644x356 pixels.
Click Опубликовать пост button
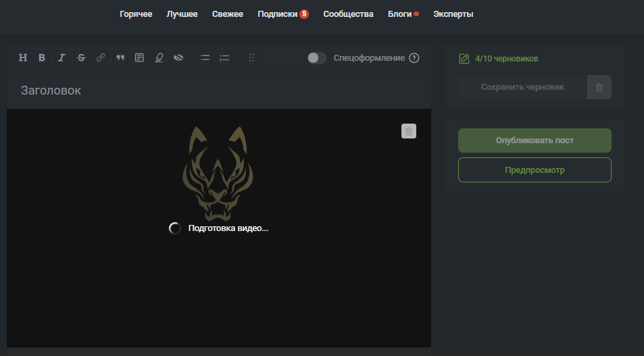click(535, 141)
